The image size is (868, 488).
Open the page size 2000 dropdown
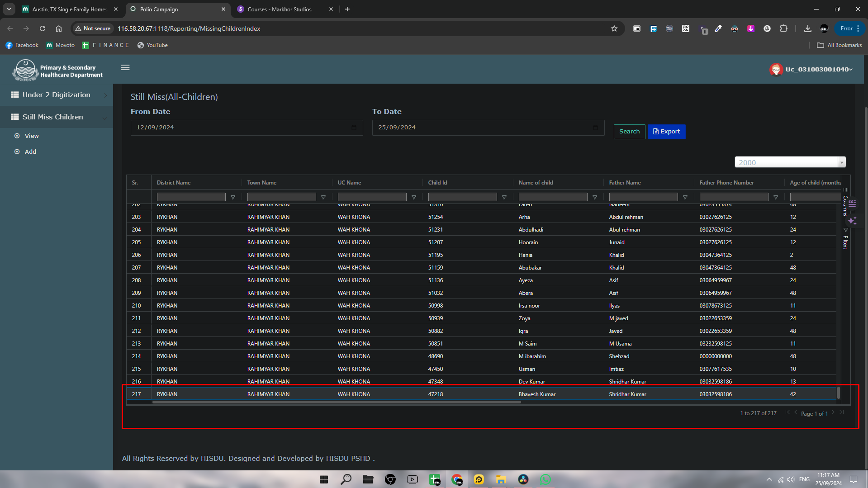click(841, 162)
